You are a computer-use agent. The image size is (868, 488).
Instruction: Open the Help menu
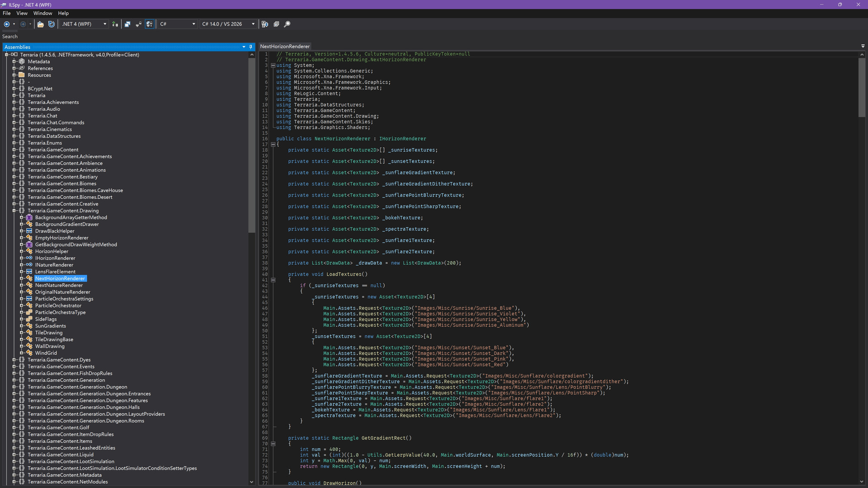point(63,13)
